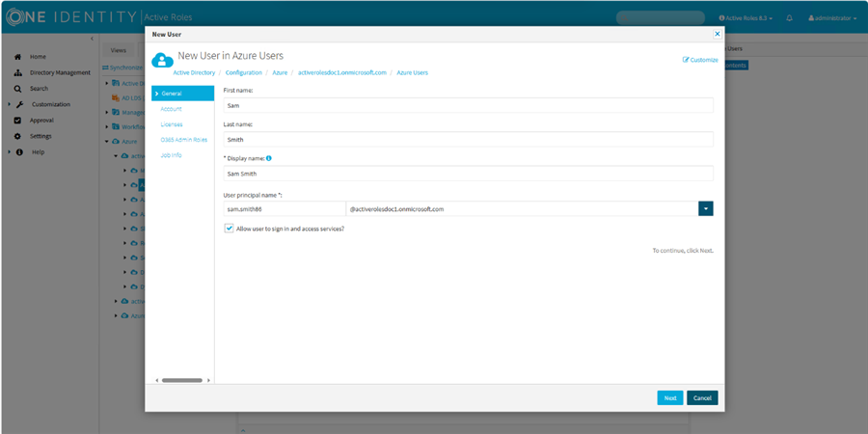Image resolution: width=868 pixels, height=434 pixels.
Task: Expand the Help sidebar item
Action: 10,151
